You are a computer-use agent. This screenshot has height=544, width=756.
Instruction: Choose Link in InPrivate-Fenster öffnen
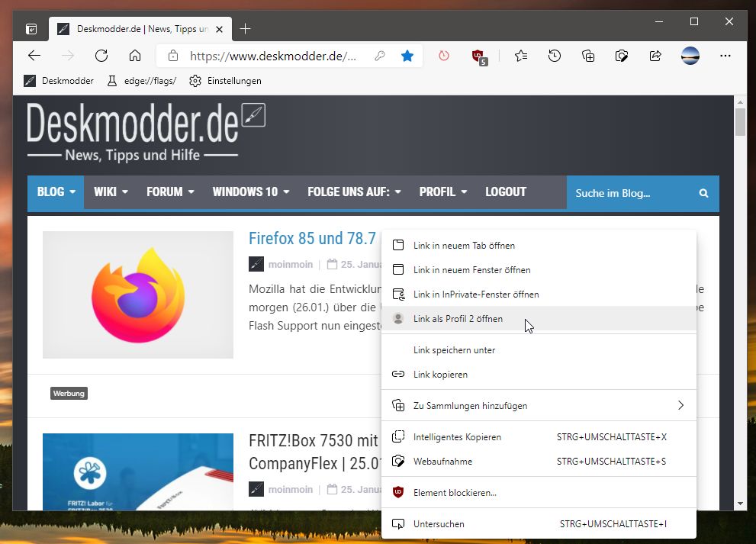pos(539,295)
